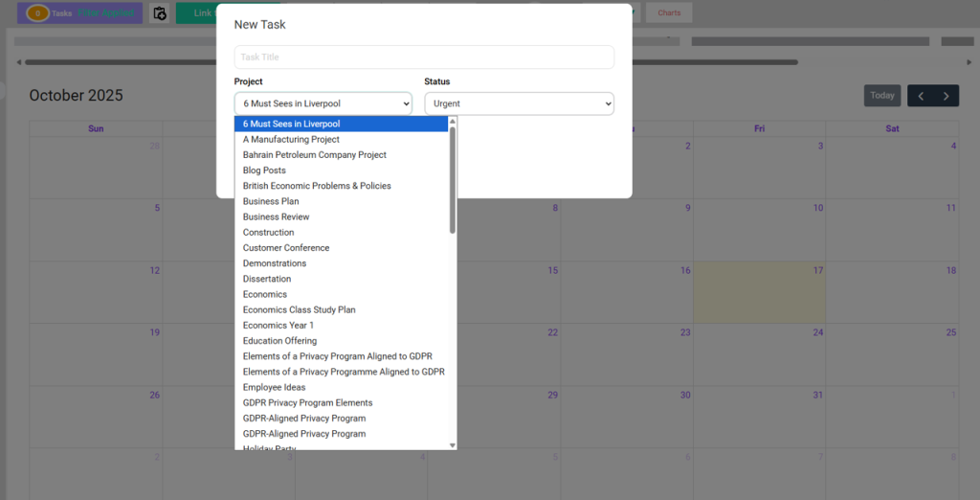The image size is (980, 500).
Task: Click the next month arrow
Action: point(946,96)
